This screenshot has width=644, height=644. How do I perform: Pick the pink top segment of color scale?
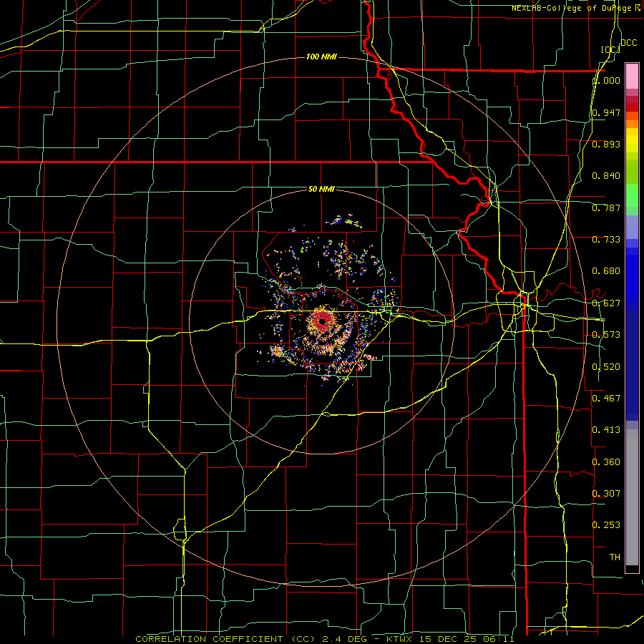pyautogui.click(x=632, y=76)
